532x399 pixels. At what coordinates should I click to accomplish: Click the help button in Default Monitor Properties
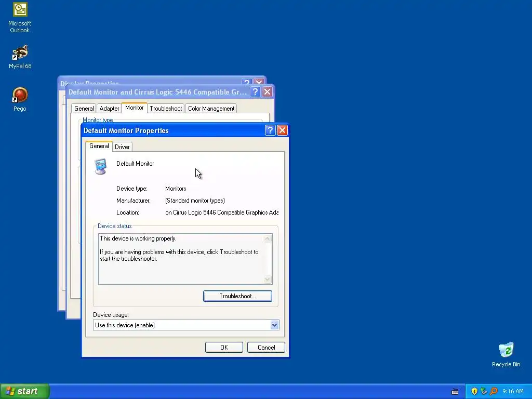pos(270,130)
